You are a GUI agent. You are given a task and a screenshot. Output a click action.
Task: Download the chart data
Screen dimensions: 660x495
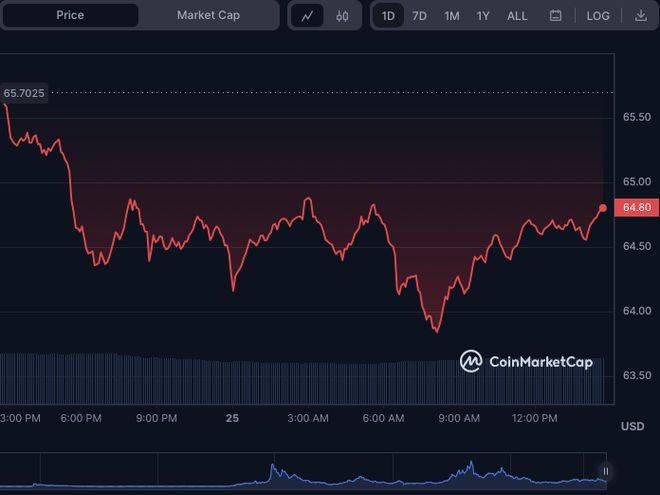coord(640,16)
